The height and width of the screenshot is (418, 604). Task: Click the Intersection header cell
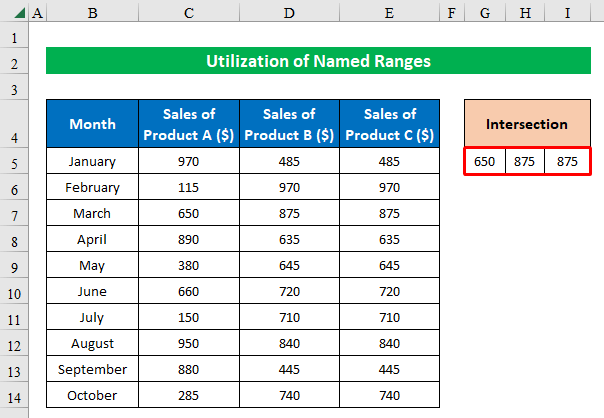[527, 124]
